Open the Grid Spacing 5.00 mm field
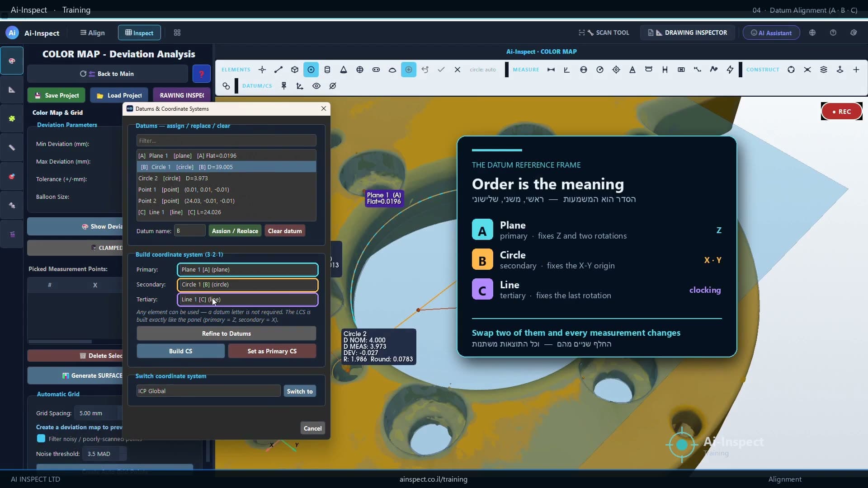Image resolution: width=868 pixels, height=488 pixels. (x=99, y=413)
